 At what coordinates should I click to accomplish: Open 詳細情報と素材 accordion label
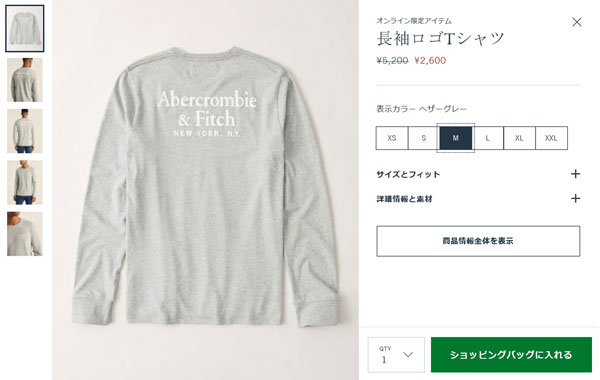click(404, 199)
